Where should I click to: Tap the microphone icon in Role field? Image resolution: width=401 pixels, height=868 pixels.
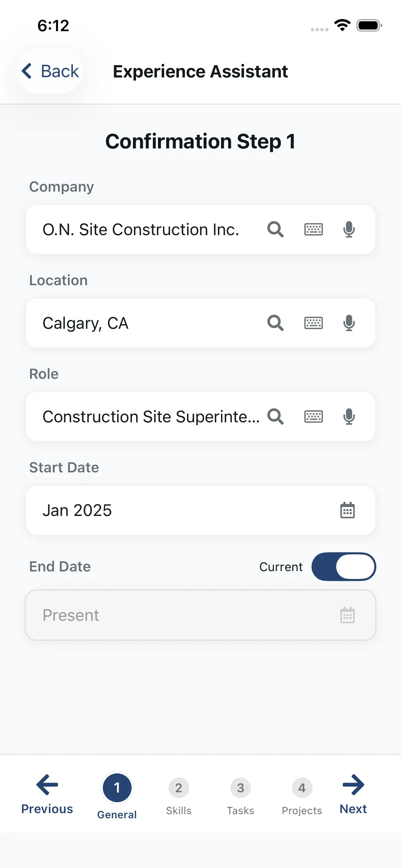[x=349, y=417]
